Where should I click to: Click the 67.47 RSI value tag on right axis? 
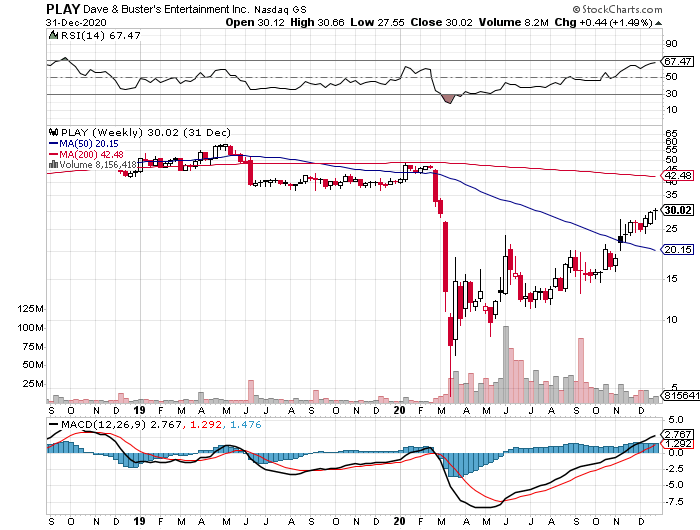678,61
